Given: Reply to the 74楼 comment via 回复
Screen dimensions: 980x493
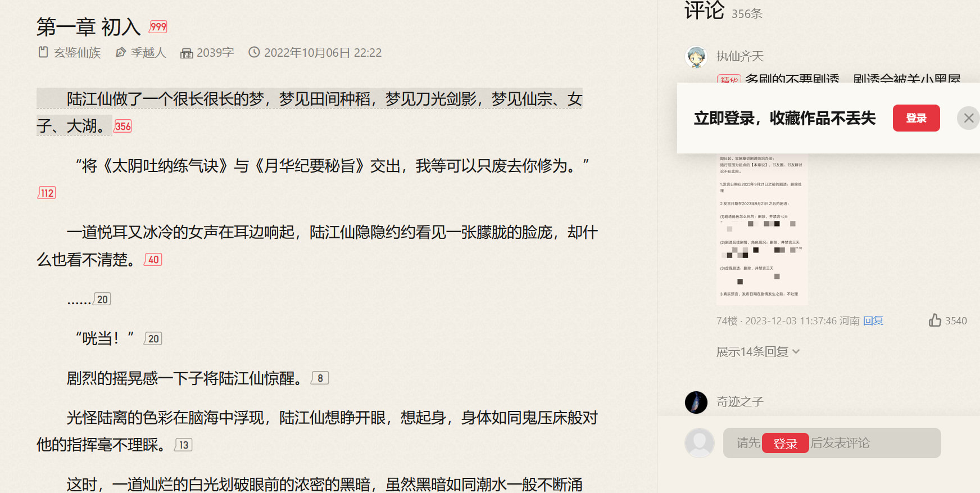Looking at the screenshot, I should pyautogui.click(x=873, y=321).
